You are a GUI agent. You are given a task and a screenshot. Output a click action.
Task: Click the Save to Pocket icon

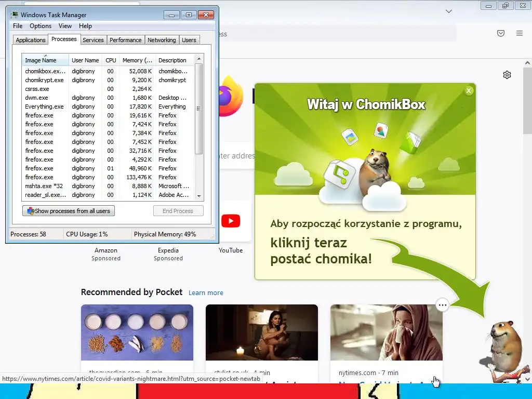pos(501,33)
